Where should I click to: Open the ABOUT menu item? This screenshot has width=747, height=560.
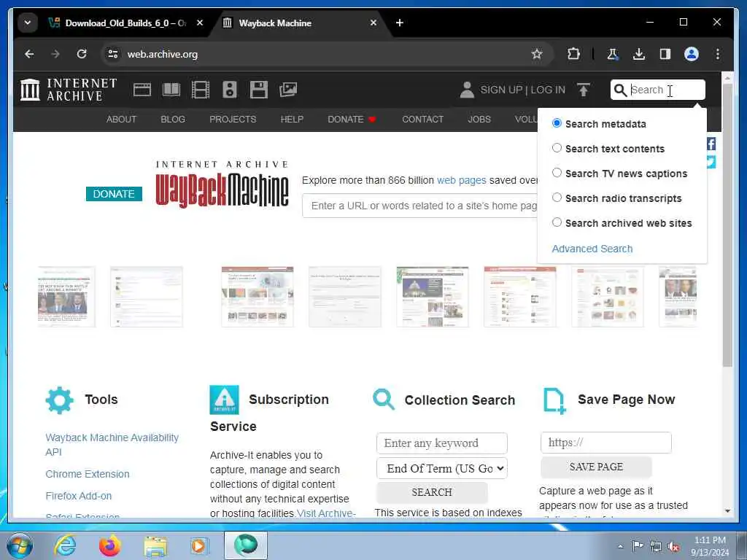point(122,120)
